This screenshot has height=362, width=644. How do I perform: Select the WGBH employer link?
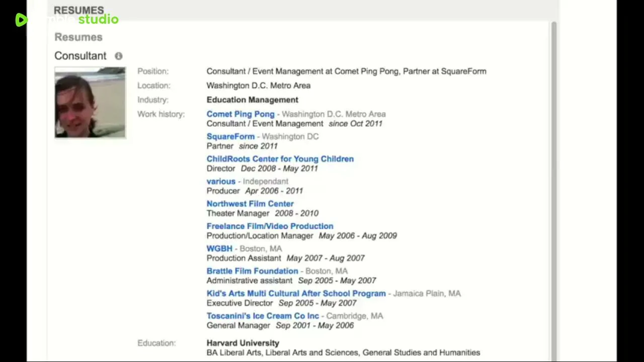click(x=219, y=248)
